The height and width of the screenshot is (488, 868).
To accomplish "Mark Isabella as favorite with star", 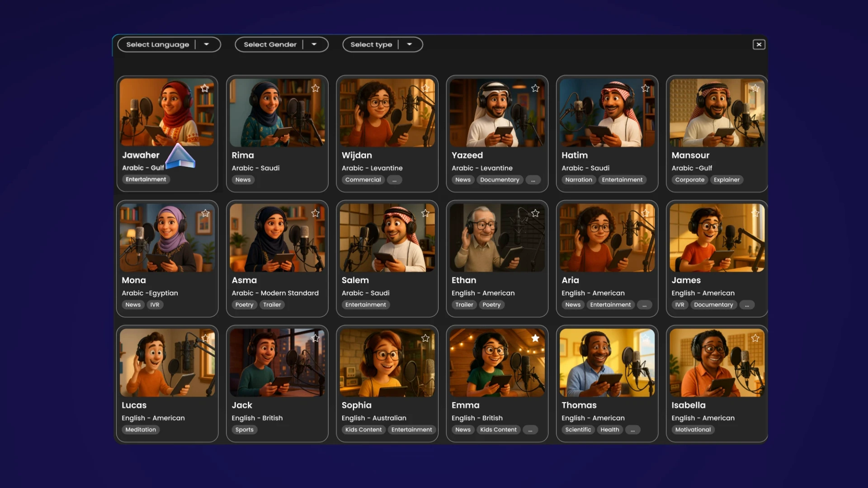I will click(x=755, y=338).
